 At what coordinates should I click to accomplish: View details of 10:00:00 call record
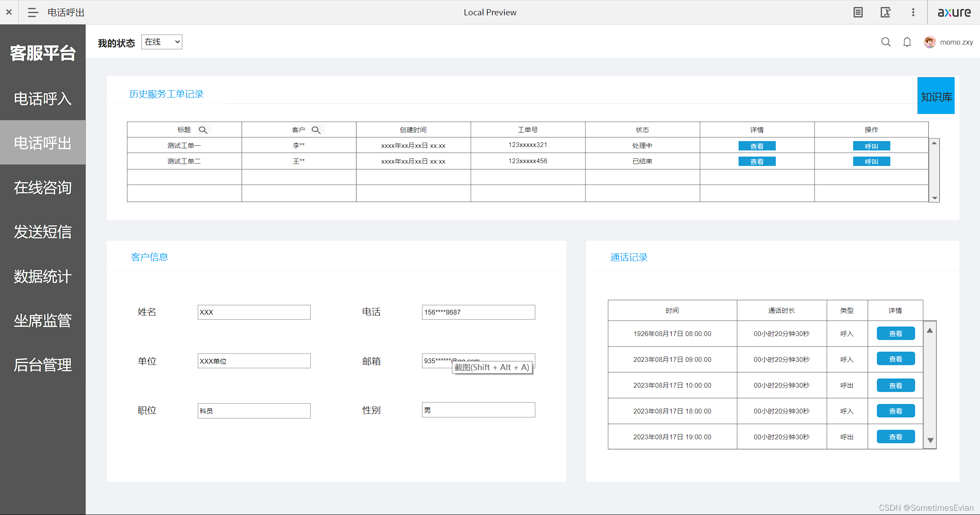(x=895, y=385)
